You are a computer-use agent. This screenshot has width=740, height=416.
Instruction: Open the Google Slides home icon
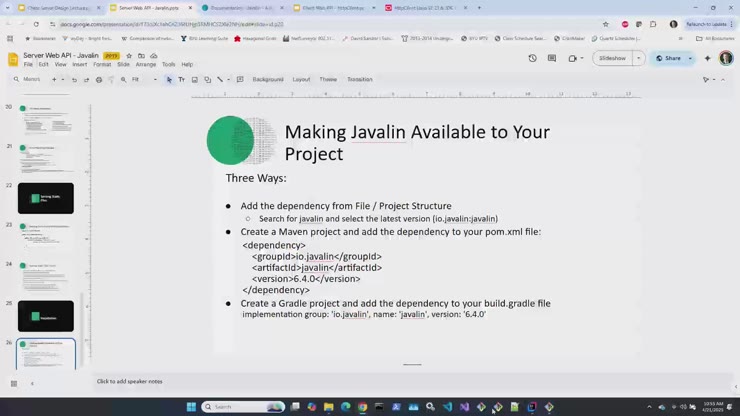pyautogui.click(x=13, y=59)
